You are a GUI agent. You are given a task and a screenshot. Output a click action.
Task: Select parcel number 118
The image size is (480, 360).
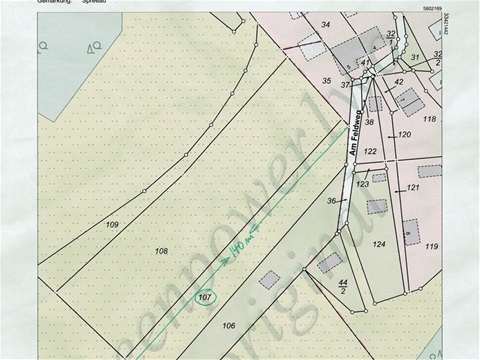click(429, 119)
